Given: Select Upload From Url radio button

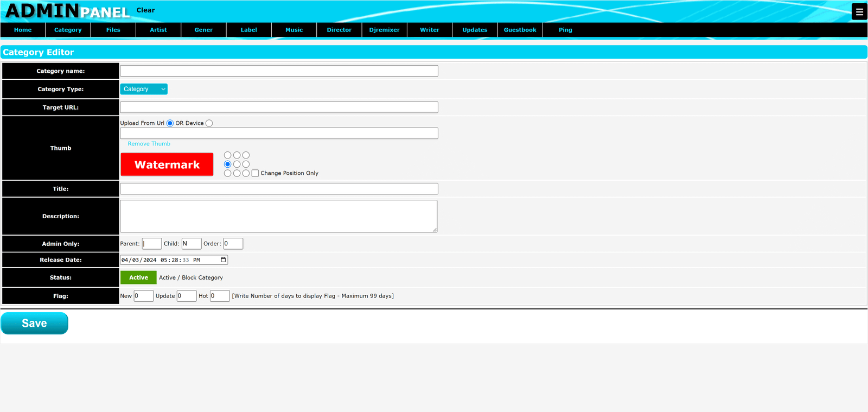Looking at the screenshot, I should click(x=170, y=123).
